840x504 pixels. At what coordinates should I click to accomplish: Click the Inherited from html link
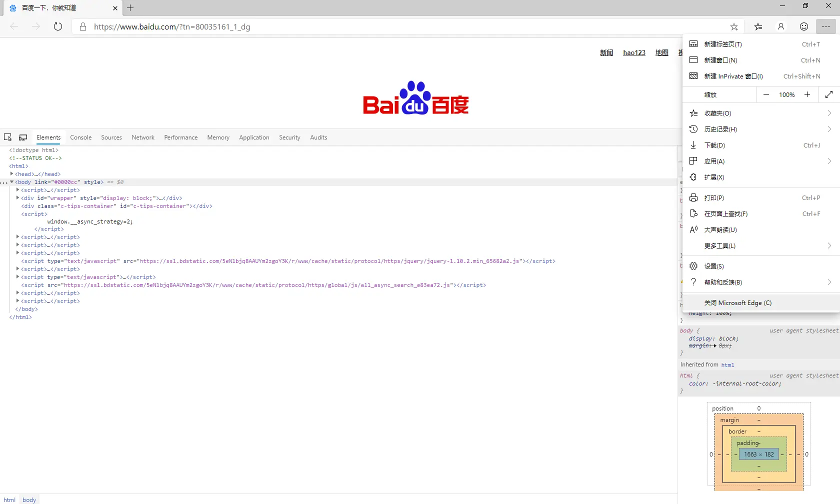727,365
